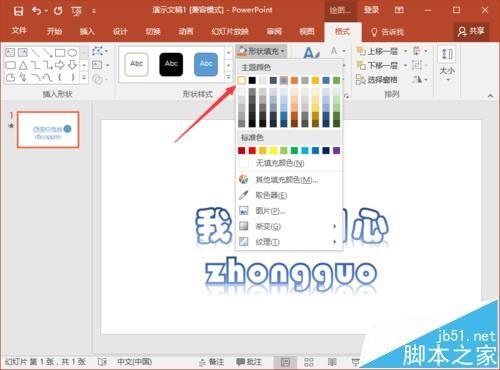This screenshot has height=370, width=500.
Task: Toggle the 批注 comments pane
Action: coord(249,362)
